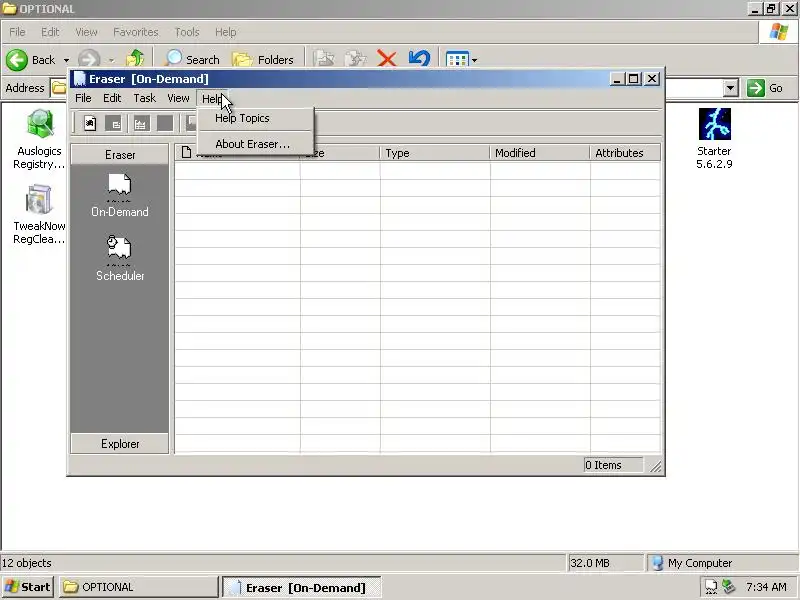The width and height of the screenshot is (800, 600).
Task: Click the Copy To folder icon
Action: pyautogui.click(x=355, y=59)
